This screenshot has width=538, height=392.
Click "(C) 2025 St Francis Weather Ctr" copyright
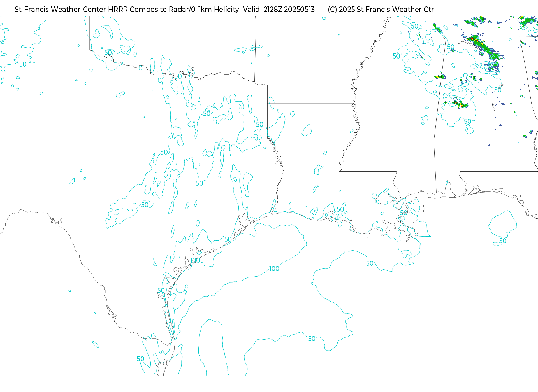pos(381,10)
